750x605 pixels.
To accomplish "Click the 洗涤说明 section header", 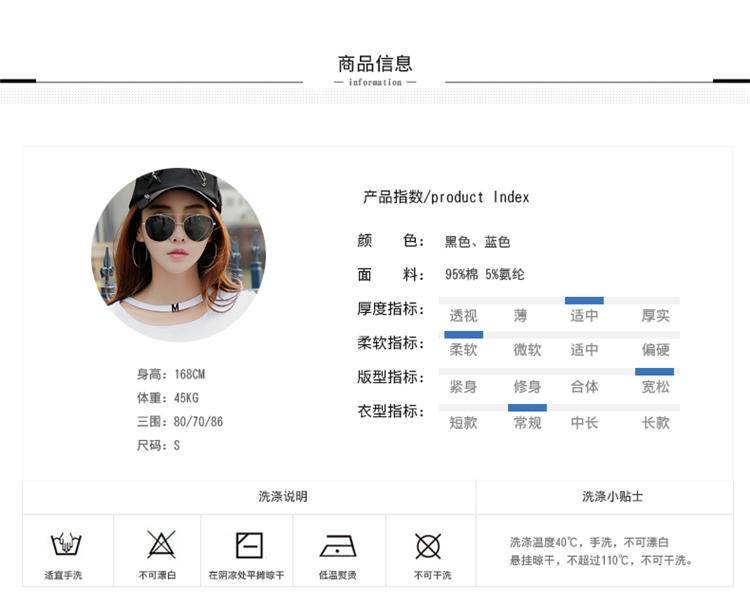I will 283,496.
